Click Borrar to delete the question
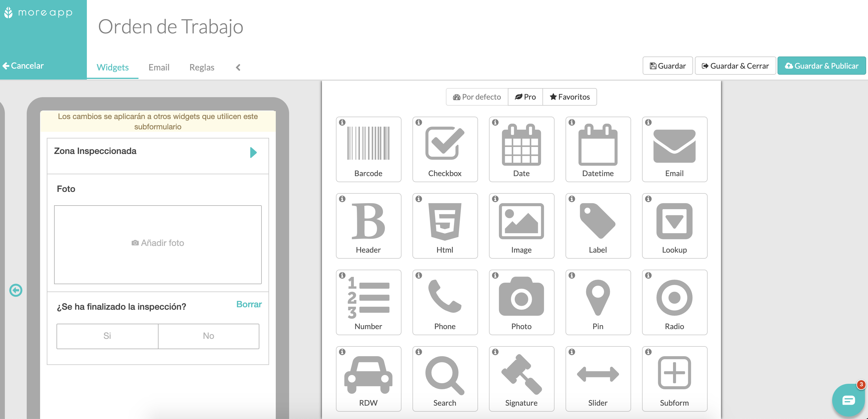868x419 pixels. click(x=249, y=303)
